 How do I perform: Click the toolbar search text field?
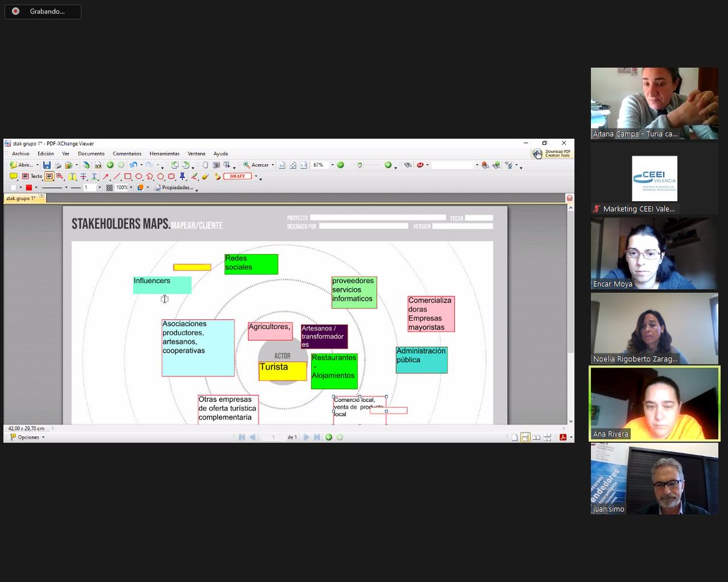coord(453,165)
